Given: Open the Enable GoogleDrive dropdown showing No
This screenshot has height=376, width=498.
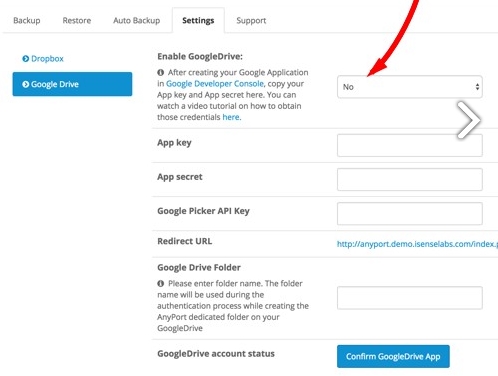Looking at the screenshot, I should click(x=410, y=87).
